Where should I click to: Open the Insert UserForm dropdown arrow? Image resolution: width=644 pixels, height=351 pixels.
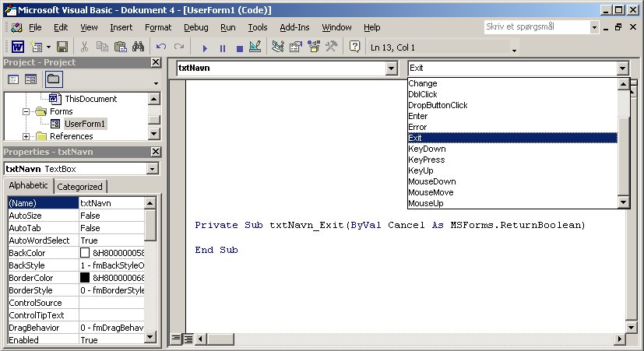click(48, 47)
